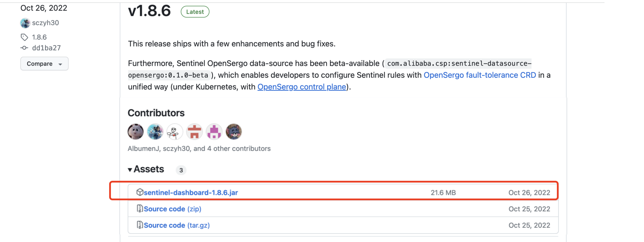Click the zip file icon beside Source code (zip)

pos(140,208)
